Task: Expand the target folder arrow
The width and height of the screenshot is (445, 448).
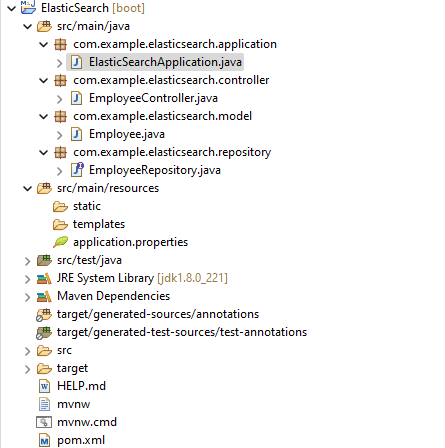Action: [x=27, y=369]
